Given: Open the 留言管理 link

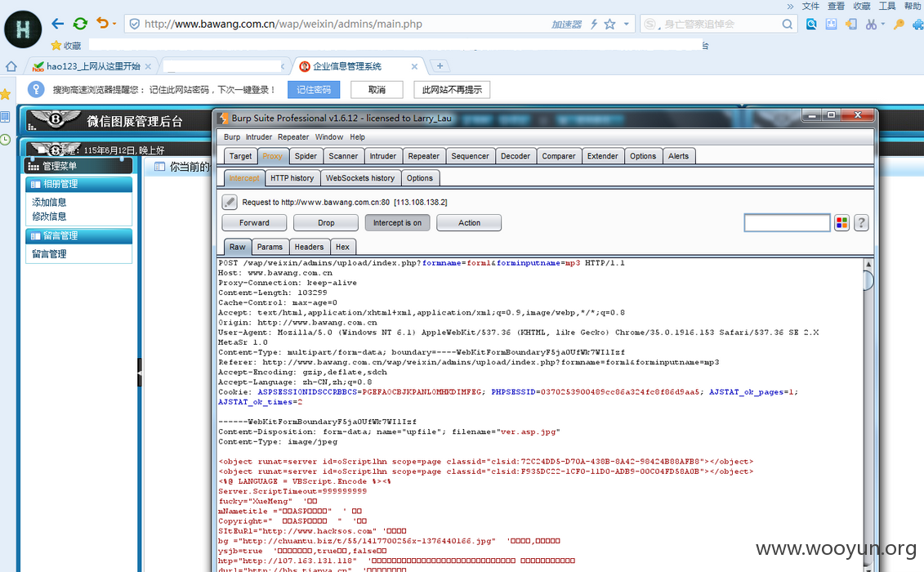Looking at the screenshot, I should click(49, 254).
